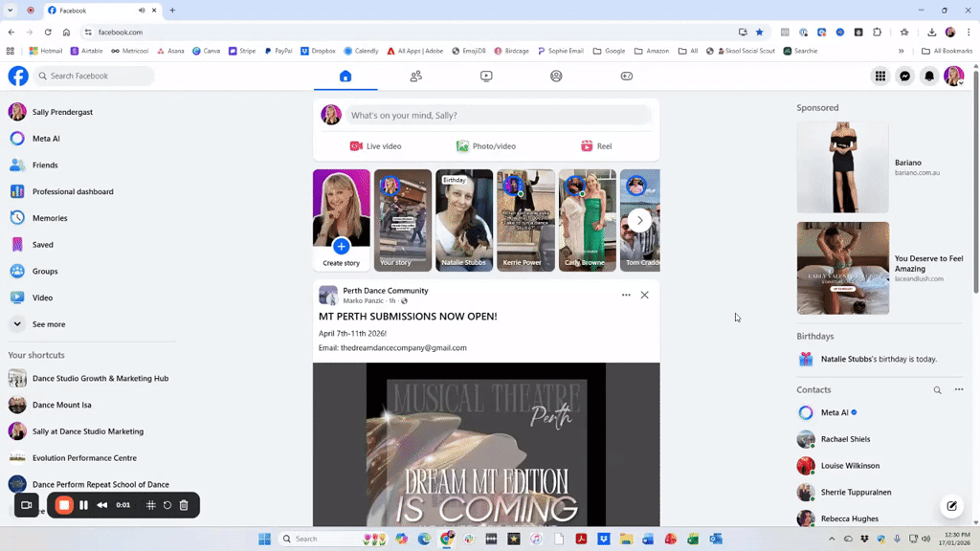Visit the Bariano sponsored ad
980x551 pixels.
[843, 165]
